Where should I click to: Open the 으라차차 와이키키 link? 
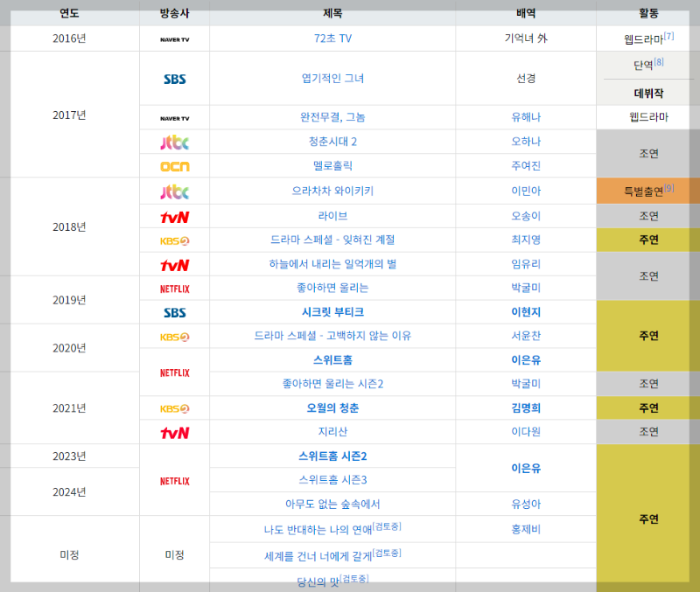332,191
